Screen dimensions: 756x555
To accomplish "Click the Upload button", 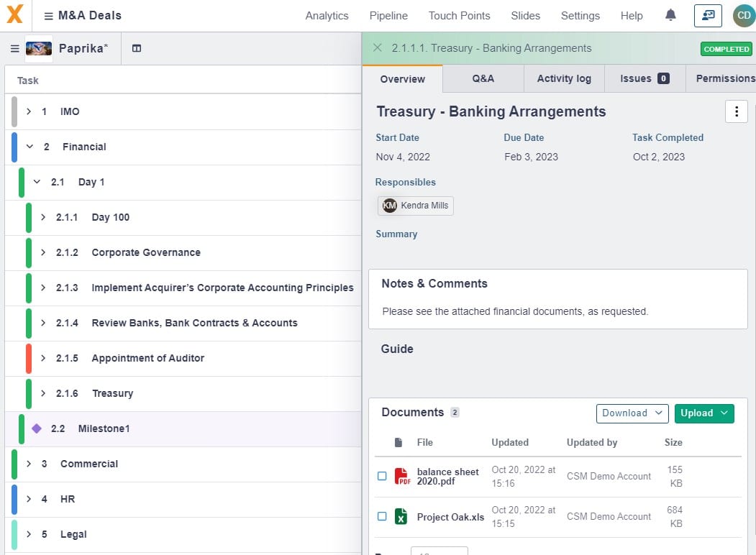I will pos(703,413).
